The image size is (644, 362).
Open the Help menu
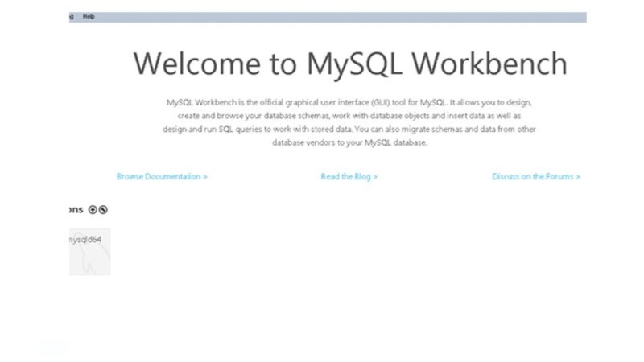[x=89, y=16]
